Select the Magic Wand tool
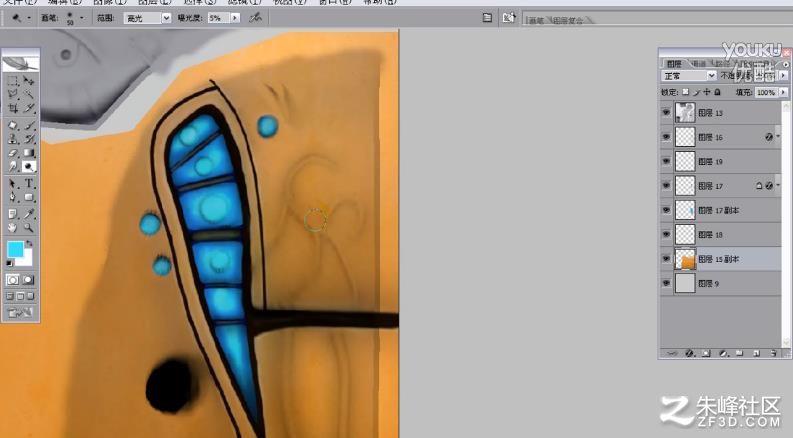 [29, 94]
